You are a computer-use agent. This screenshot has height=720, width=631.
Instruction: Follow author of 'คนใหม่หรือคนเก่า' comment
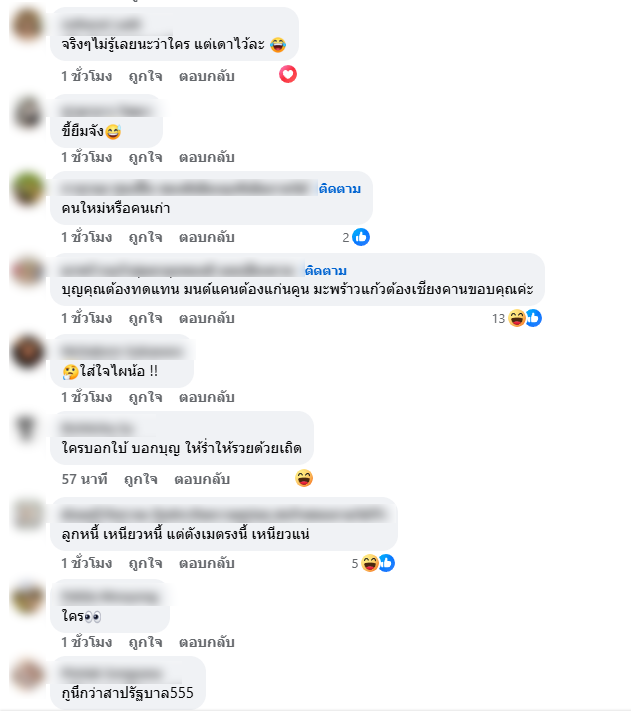(x=340, y=189)
